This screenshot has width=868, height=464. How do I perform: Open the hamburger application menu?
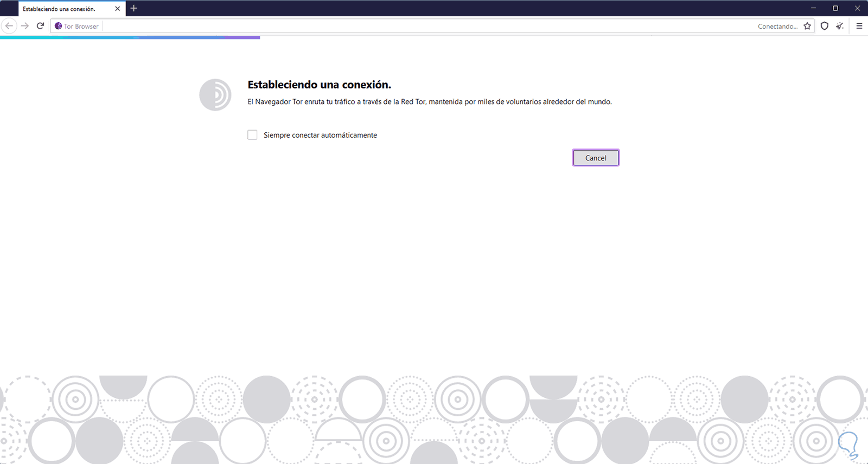click(859, 26)
